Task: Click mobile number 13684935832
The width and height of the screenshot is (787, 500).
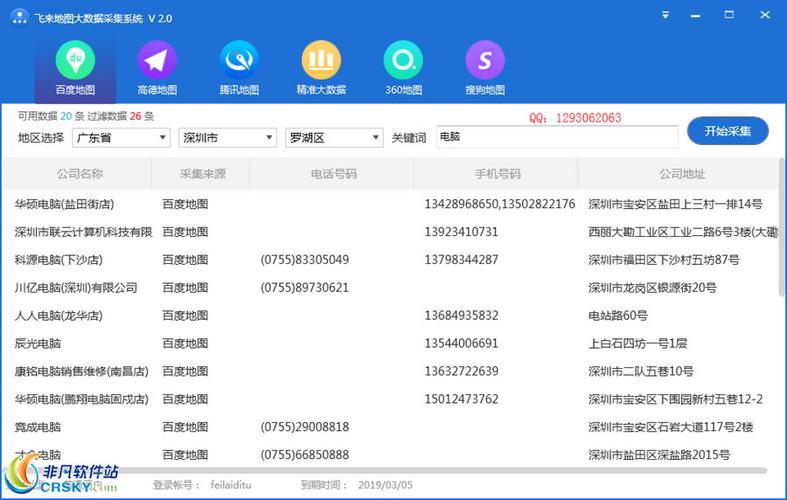Action: pyautogui.click(x=461, y=315)
